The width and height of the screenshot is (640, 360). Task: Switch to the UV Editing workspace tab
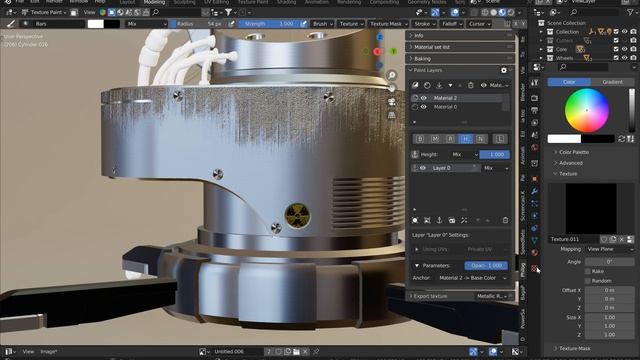click(216, 2)
